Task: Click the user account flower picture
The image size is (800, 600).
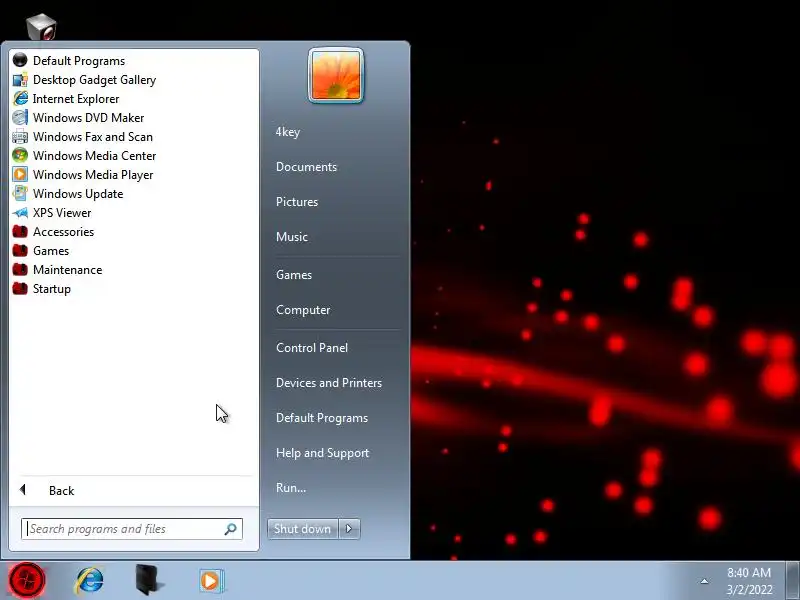Action: pos(336,76)
